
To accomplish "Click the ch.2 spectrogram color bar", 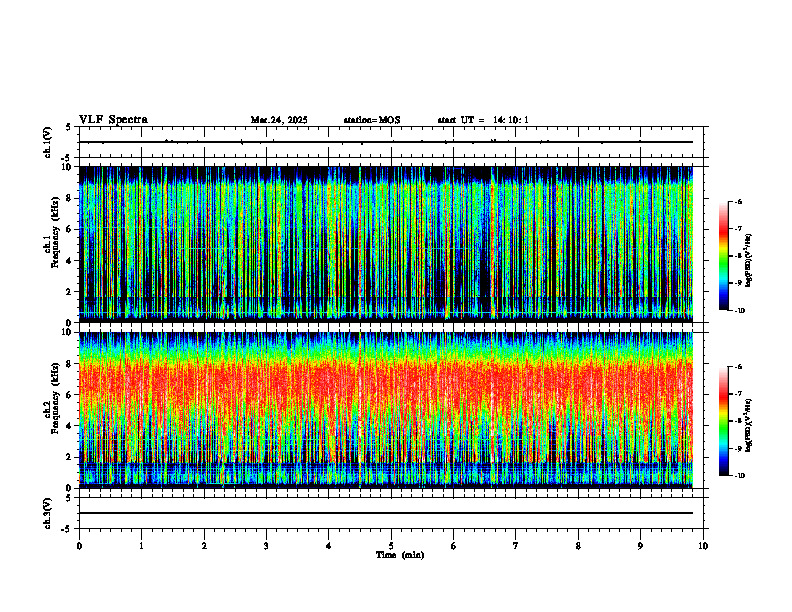I will 723,421.
